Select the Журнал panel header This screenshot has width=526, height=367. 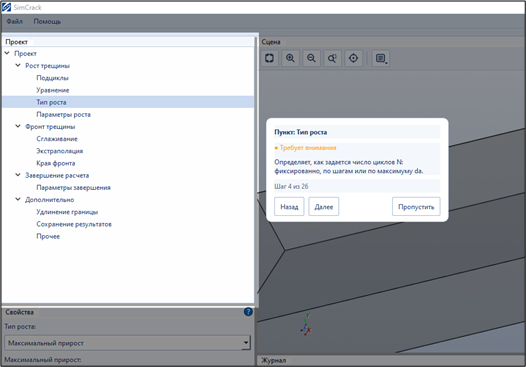pyautogui.click(x=273, y=360)
